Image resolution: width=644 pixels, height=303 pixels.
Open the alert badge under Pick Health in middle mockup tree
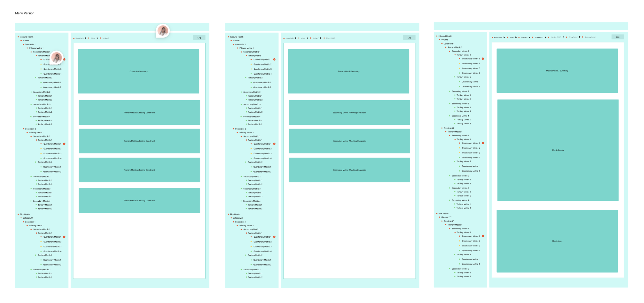[274, 237]
